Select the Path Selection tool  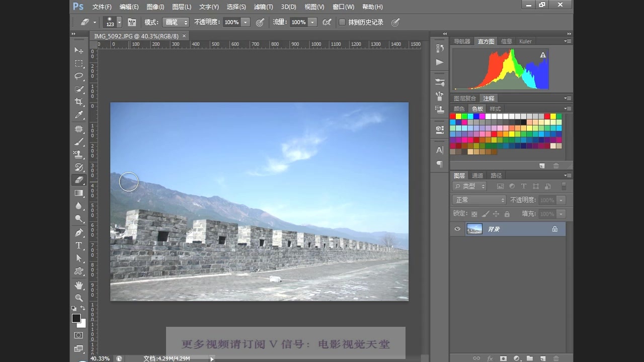(79, 258)
